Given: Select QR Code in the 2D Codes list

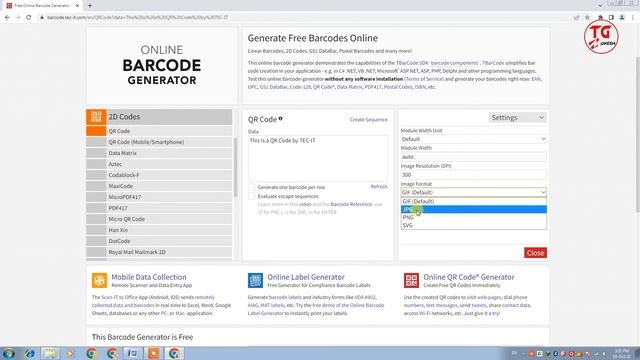Looking at the screenshot, I should 159,131.
